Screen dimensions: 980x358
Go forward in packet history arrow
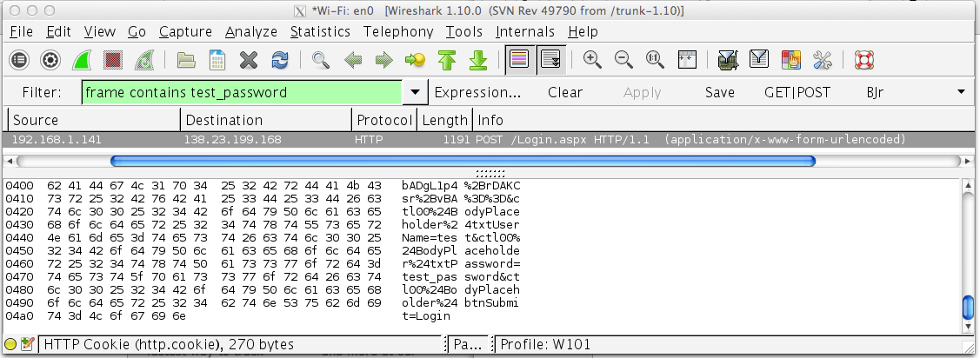point(383,60)
